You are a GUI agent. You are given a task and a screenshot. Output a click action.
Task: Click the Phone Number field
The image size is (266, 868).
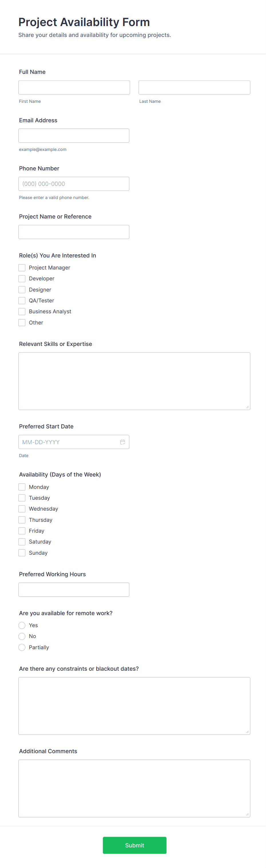point(74,183)
